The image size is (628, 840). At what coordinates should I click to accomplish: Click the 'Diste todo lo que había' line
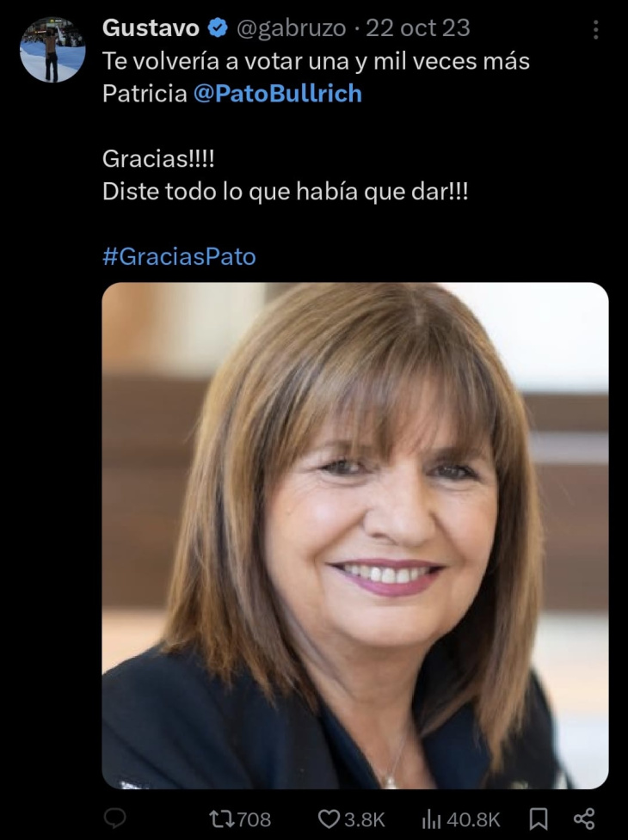[x=285, y=191]
